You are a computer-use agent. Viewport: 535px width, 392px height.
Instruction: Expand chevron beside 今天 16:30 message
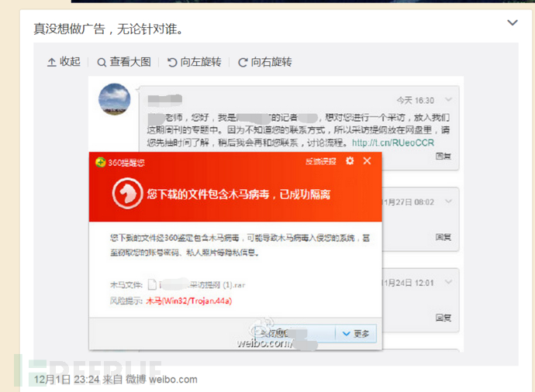pos(448,99)
